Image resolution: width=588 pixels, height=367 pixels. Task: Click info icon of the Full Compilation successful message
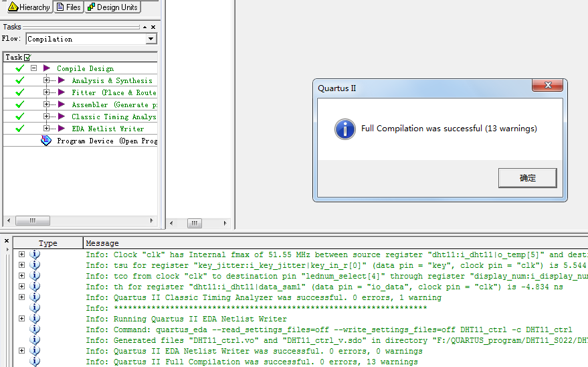[x=35, y=362]
